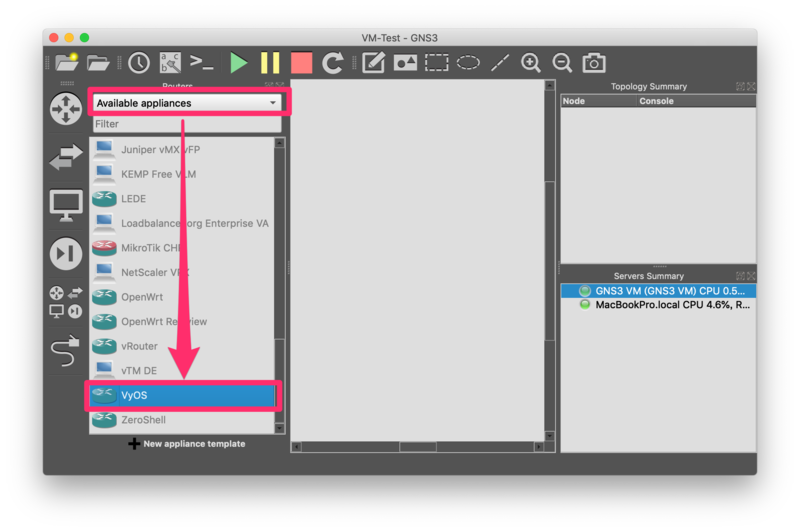
Task: Float the Servers Summary panel
Action: click(740, 276)
